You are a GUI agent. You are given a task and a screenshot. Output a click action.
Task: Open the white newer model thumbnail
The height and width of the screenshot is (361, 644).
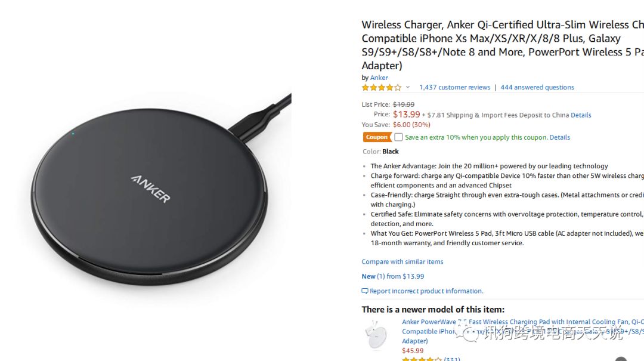point(376,335)
